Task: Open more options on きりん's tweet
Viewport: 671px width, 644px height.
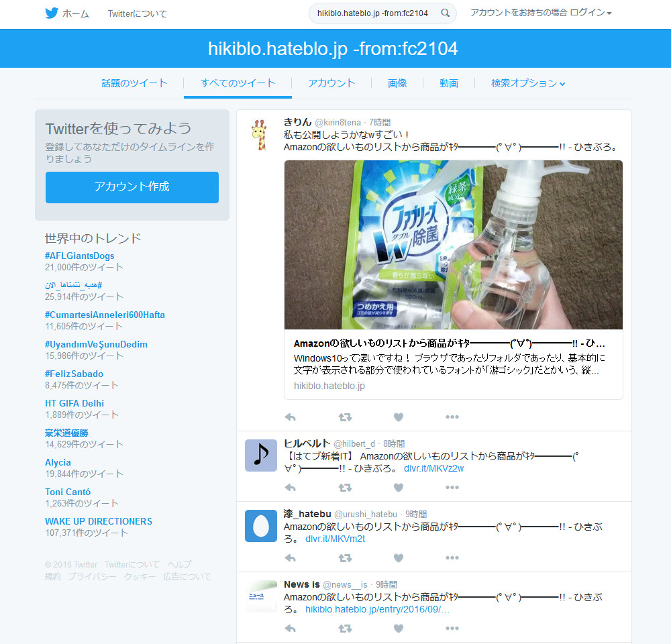Action: (x=452, y=417)
